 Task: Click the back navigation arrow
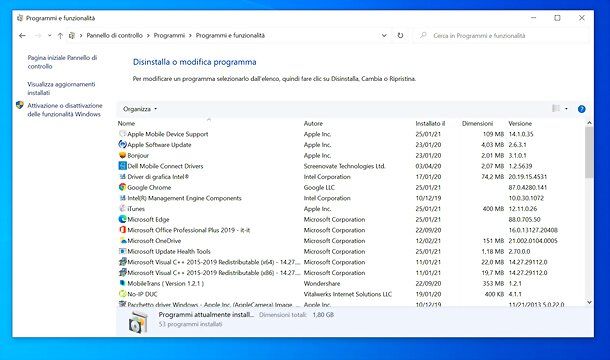pos(22,35)
